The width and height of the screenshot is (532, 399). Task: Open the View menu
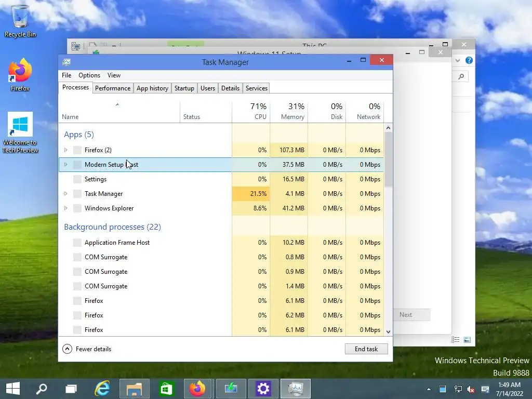click(114, 75)
